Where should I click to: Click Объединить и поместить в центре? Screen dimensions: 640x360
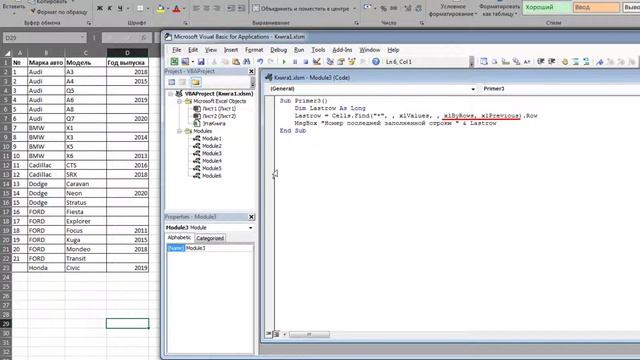click(304, 8)
